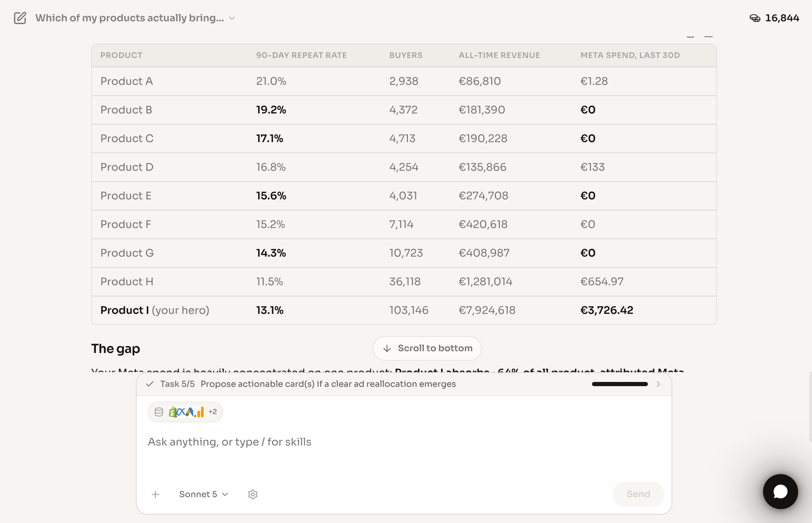
Task: Open the conversation title dropdown chevron
Action: click(x=232, y=18)
